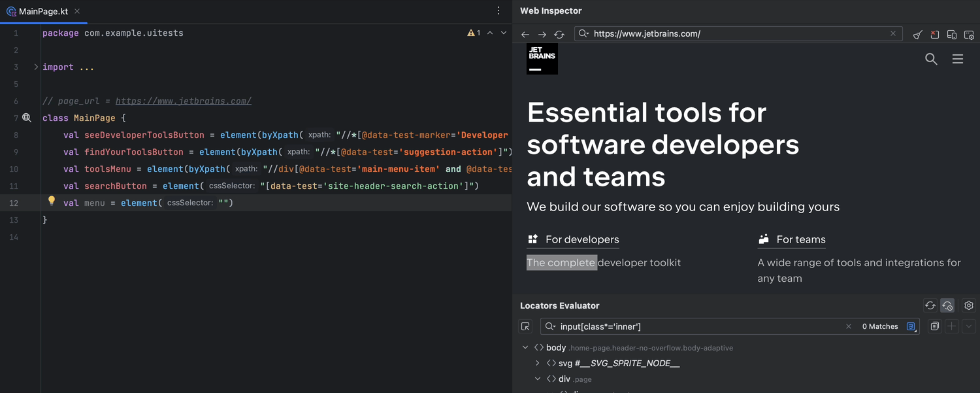Viewport: 980px width, 393px height.
Task: Click the element picker arrow icon
Action: click(x=526, y=326)
